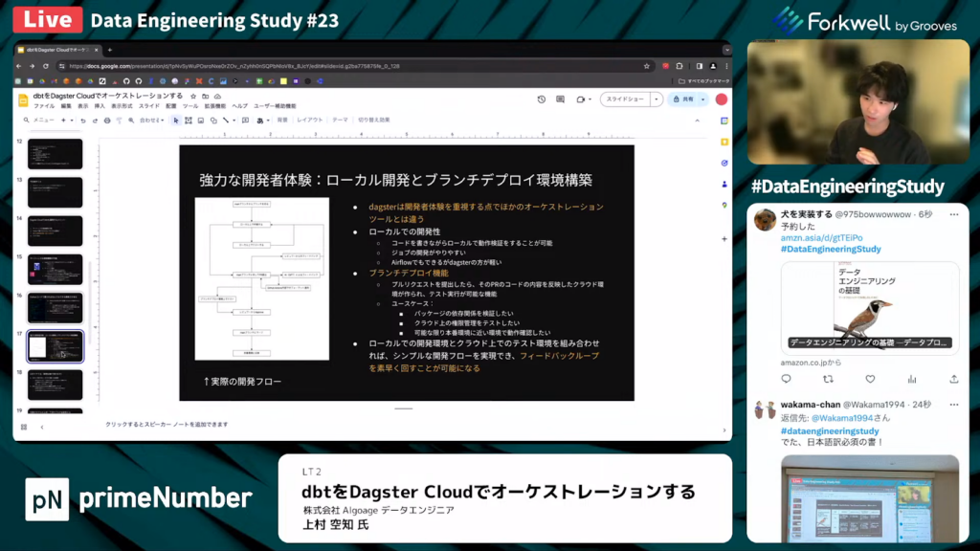The height and width of the screenshot is (551, 980).
Task: Select the text box tool
Action: (x=189, y=121)
